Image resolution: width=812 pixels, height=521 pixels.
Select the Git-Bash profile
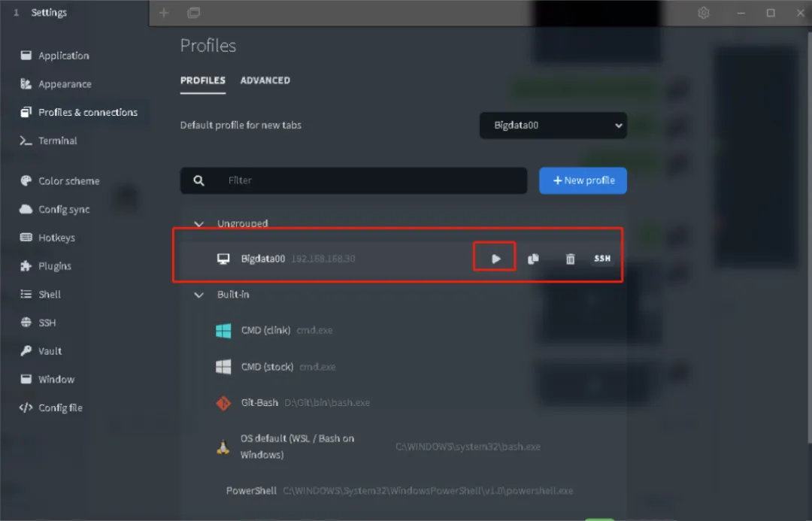(x=259, y=402)
